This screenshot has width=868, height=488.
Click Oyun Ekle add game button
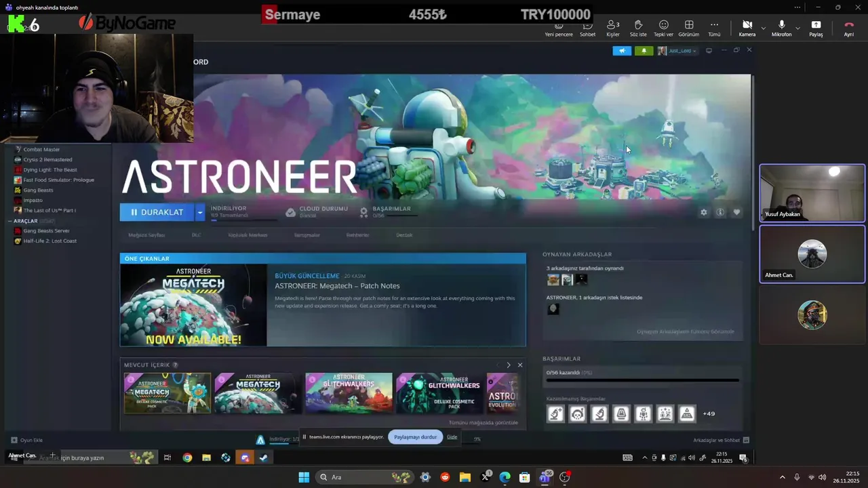pyautogui.click(x=26, y=441)
